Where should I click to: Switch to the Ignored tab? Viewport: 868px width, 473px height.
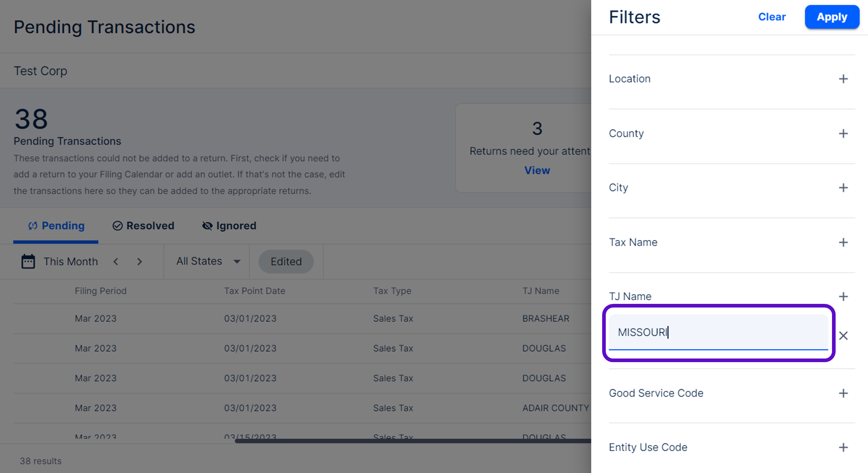click(x=229, y=226)
